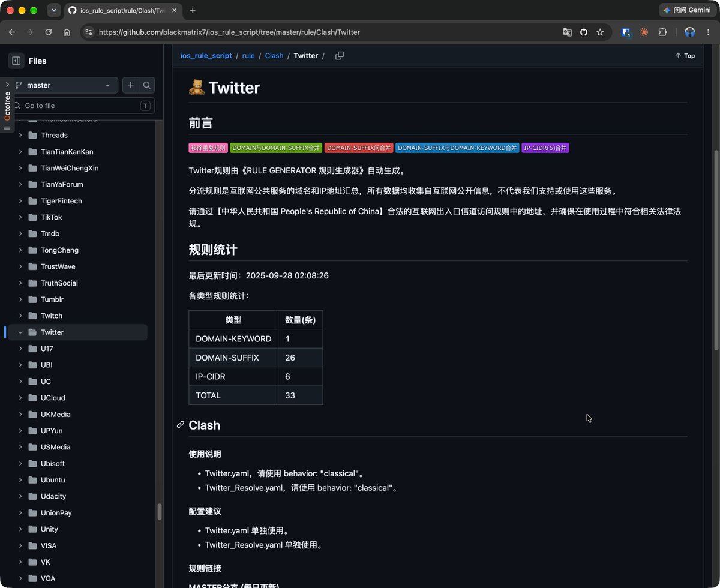Expand the Threads folder
Image resolution: width=720 pixels, height=588 pixels.
(x=20, y=136)
